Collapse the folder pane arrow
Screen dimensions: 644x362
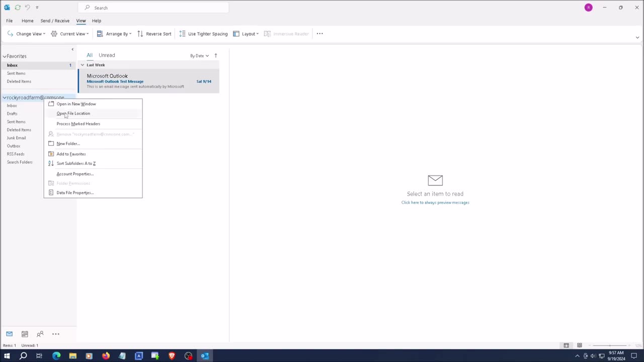[x=72, y=49]
